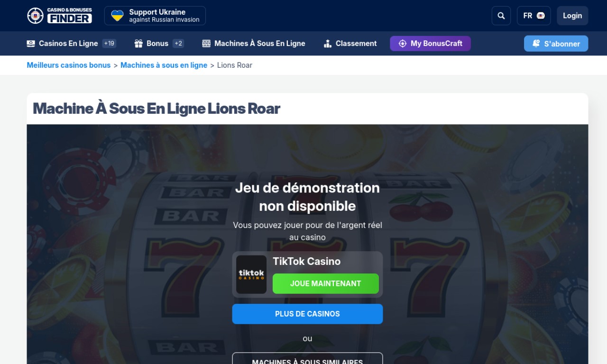Follow the Machines à sous en ligne breadcrumb
The width and height of the screenshot is (607, 364).
pyautogui.click(x=164, y=65)
